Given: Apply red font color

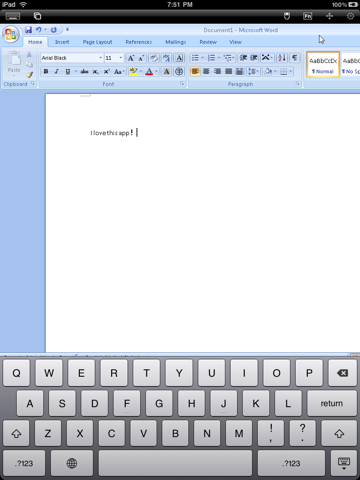Looking at the screenshot, I should pyautogui.click(x=149, y=71).
